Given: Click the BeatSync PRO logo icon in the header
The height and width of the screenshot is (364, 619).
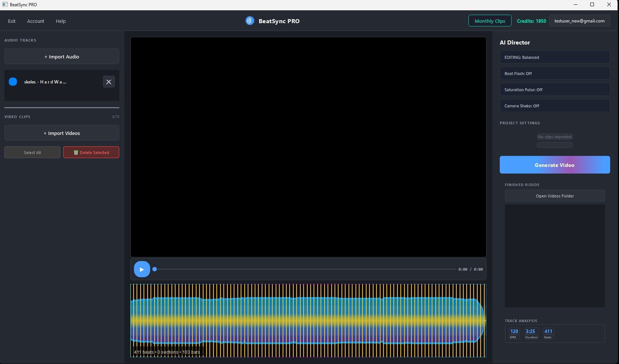Looking at the screenshot, I should (251, 21).
